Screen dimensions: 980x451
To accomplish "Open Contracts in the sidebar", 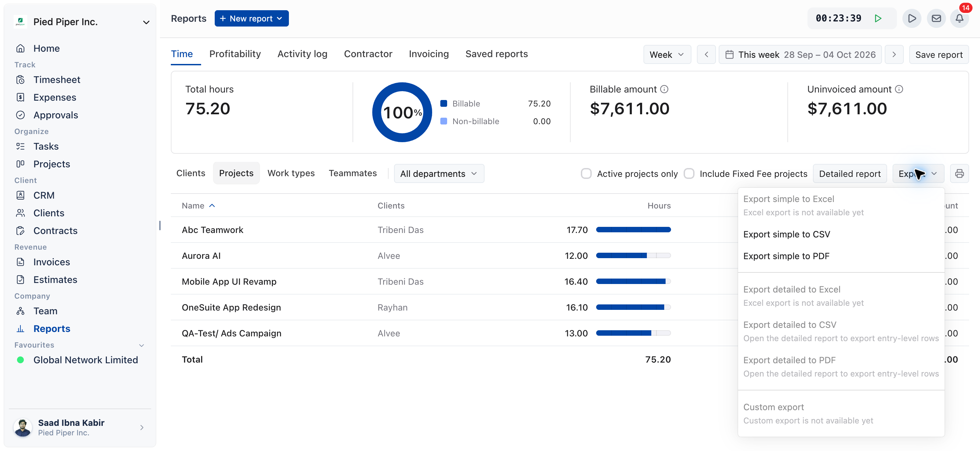I will click(55, 231).
